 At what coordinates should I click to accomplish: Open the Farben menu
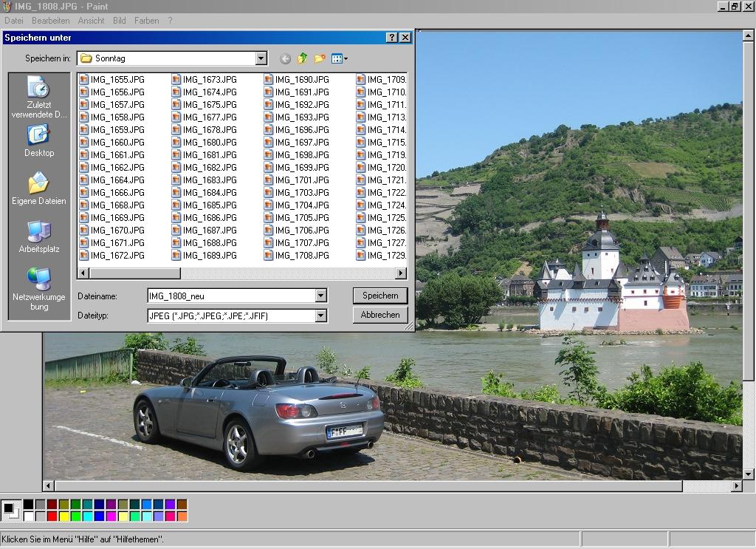click(x=146, y=21)
